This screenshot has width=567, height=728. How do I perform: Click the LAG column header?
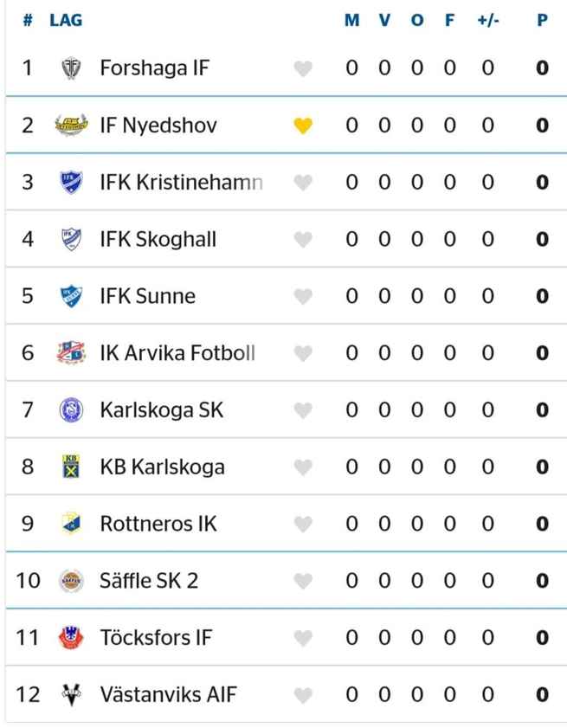tap(66, 20)
